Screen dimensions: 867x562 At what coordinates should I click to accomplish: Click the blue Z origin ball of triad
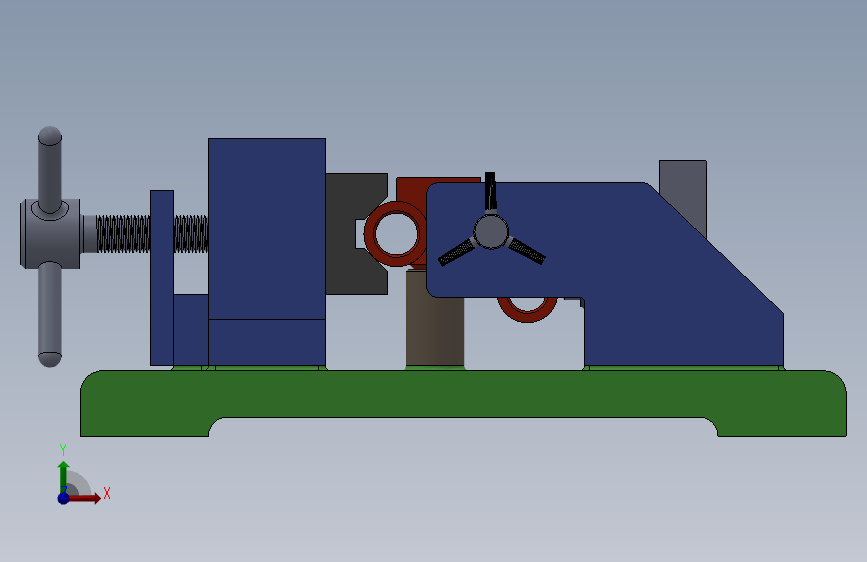pyautogui.click(x=64, y=498)
